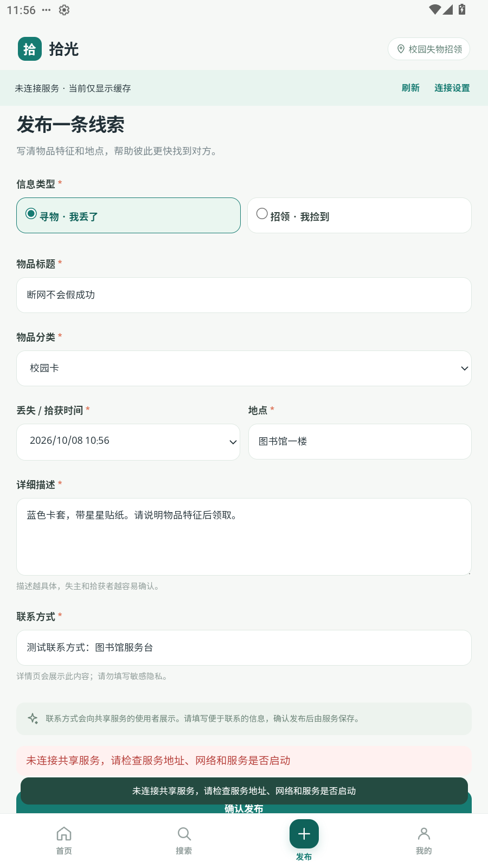Tap the 描述越具体 hint text
This screenshot has width=488, height=868.
(x=89, y=586)
